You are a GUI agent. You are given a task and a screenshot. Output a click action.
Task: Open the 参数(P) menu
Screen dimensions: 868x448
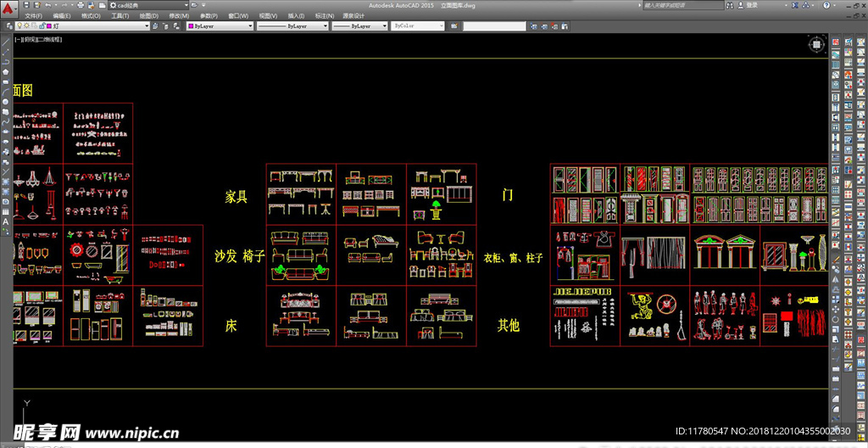pos(209,16)
